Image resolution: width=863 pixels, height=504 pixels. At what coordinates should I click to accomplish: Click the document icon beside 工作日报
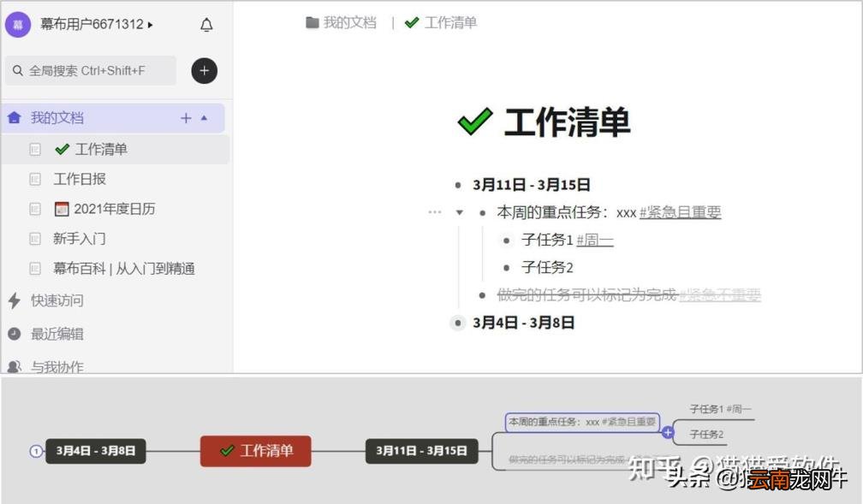coord(34,179)
